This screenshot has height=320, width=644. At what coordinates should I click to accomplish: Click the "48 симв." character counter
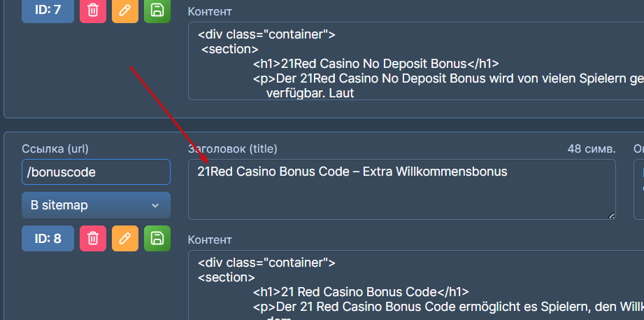(x=592, y=148)
